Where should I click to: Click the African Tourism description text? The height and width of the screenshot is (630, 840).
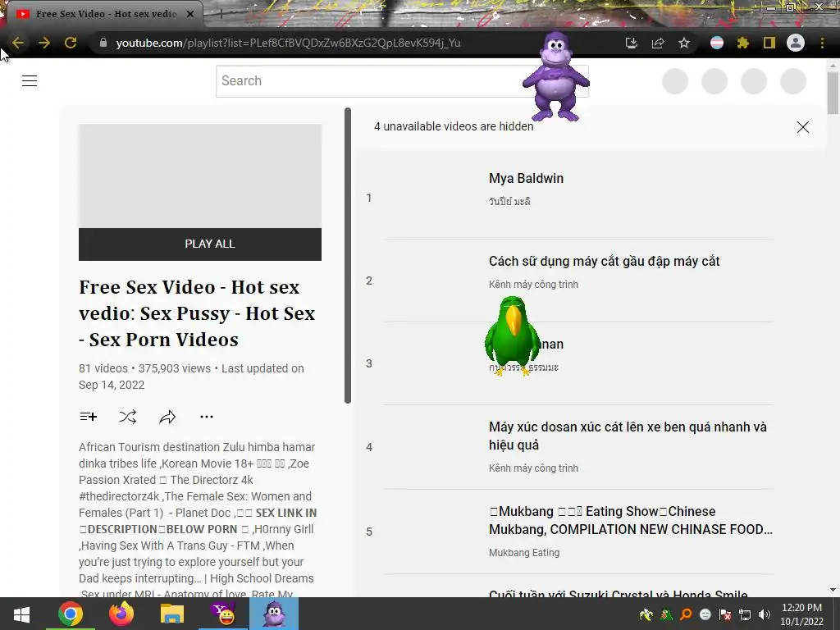(x=197, y=521)
